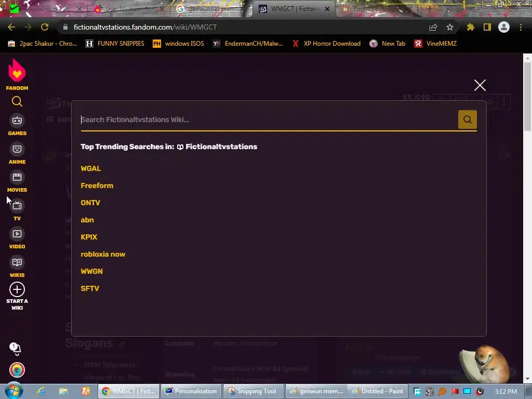
Task: Click the sidebar search magnifier icon
Action: (x=17, y=101)
